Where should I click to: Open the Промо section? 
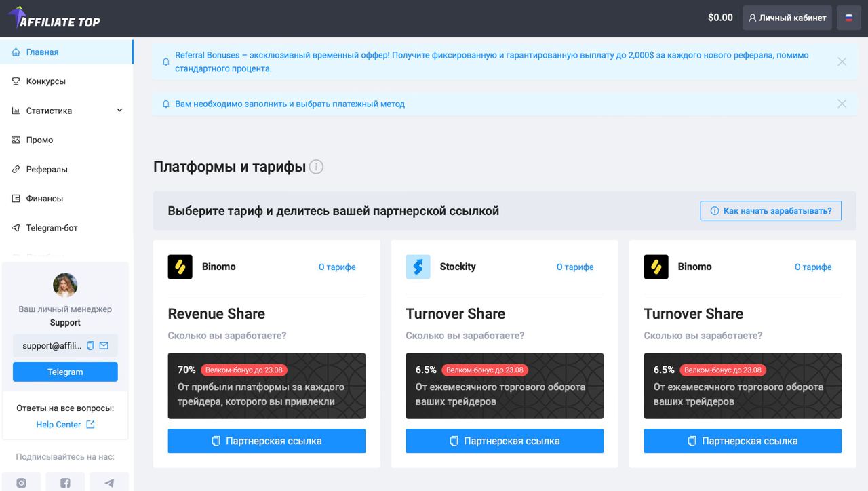click(x=66, y=140)
